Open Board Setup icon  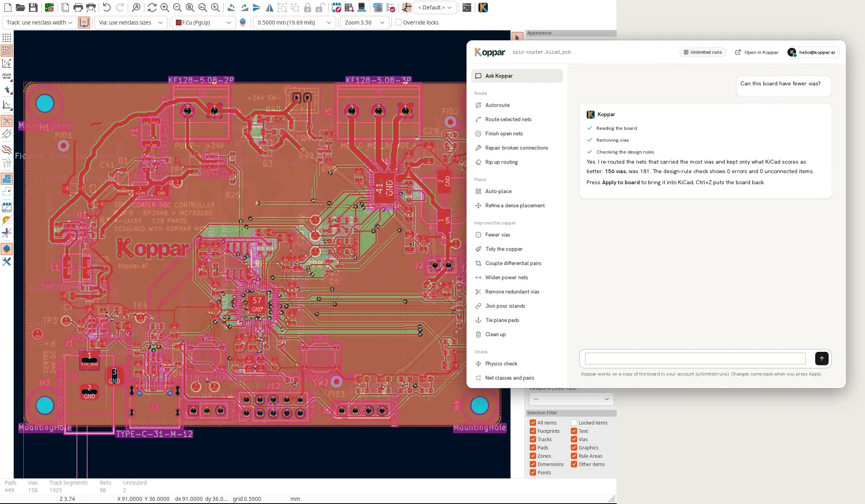49,8
